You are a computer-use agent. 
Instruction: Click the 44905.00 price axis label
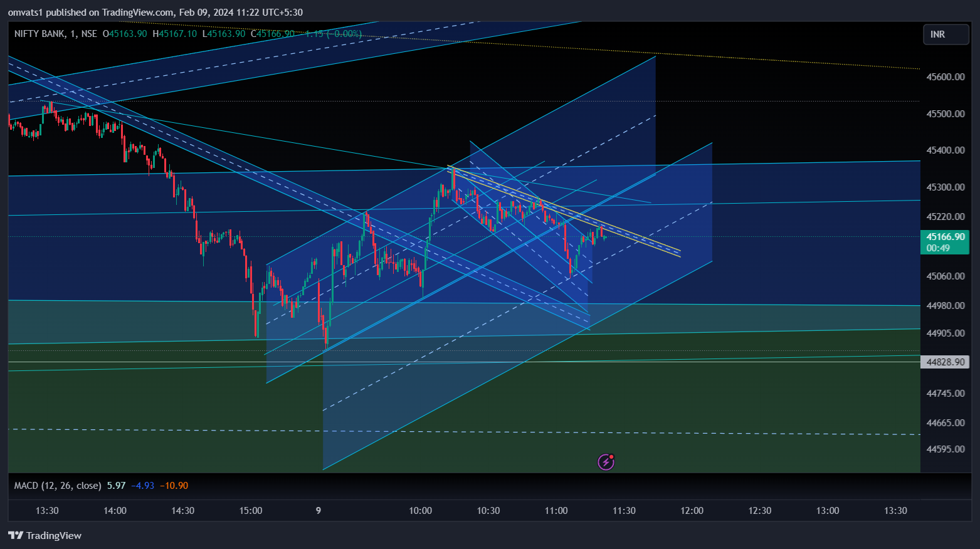(x=945, y=333)
